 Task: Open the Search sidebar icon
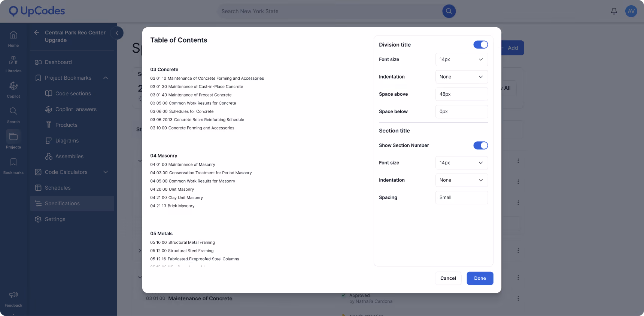13,111
